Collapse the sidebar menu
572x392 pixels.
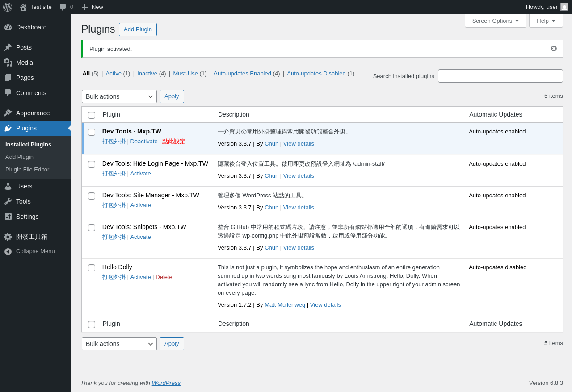tap(29, 251)
